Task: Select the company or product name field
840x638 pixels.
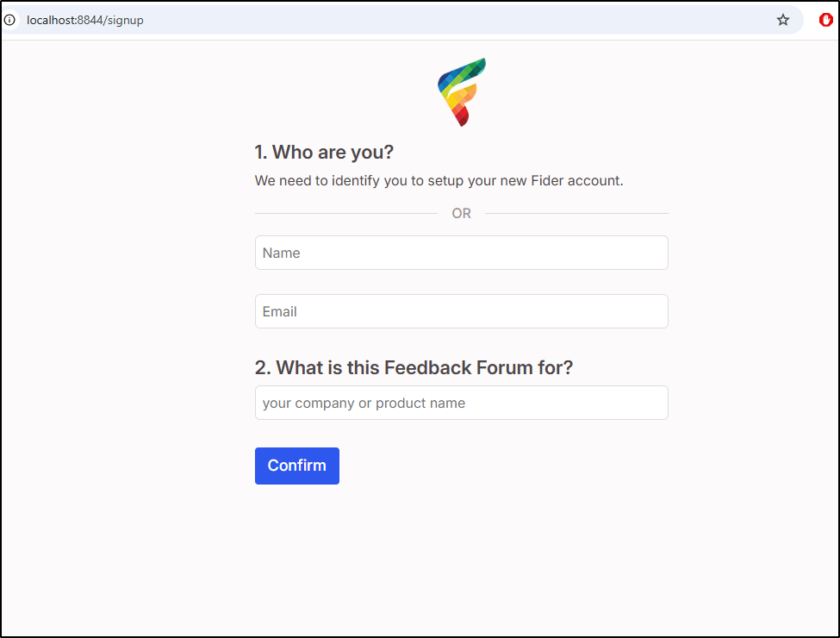Action: click(x=461, y=403)
